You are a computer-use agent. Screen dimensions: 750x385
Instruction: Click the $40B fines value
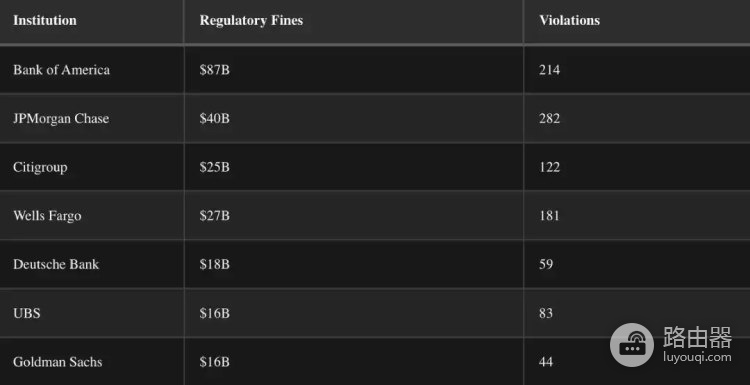pyautogui.click(x=214, y=118)
